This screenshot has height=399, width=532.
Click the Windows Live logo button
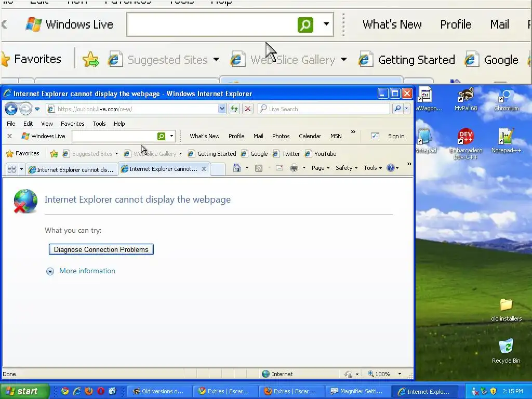tap(43, 136)
